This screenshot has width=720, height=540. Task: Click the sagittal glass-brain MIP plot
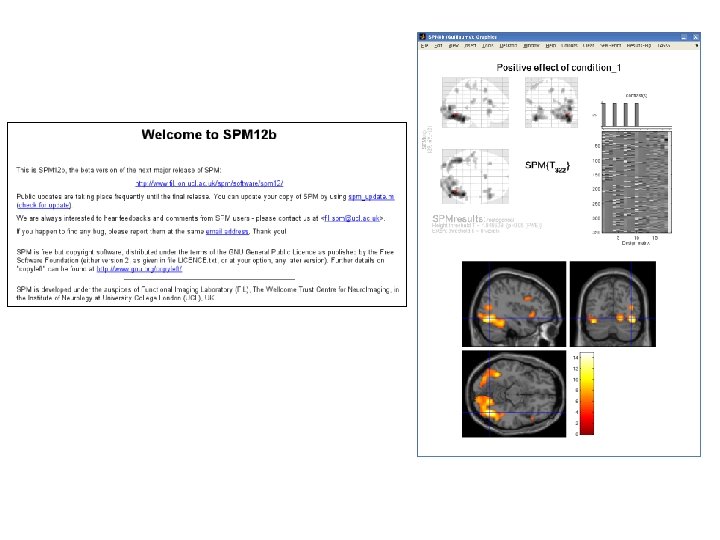[x=475, y=102]
